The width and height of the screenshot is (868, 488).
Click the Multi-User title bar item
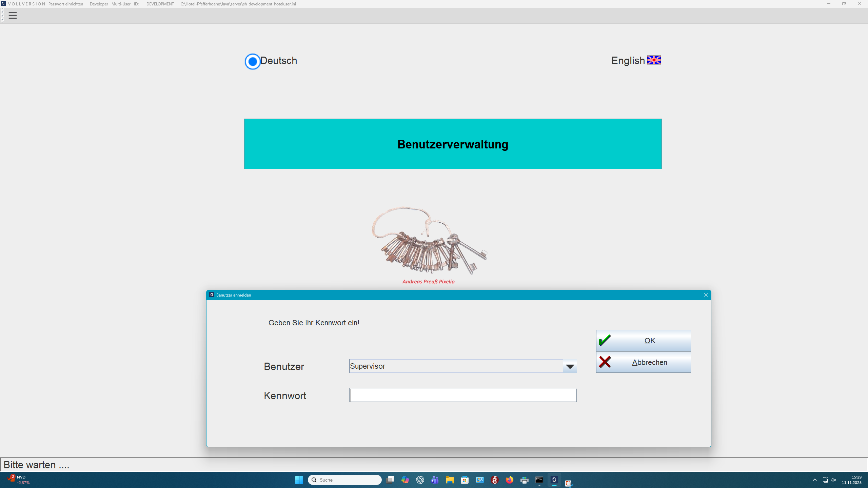121,4
